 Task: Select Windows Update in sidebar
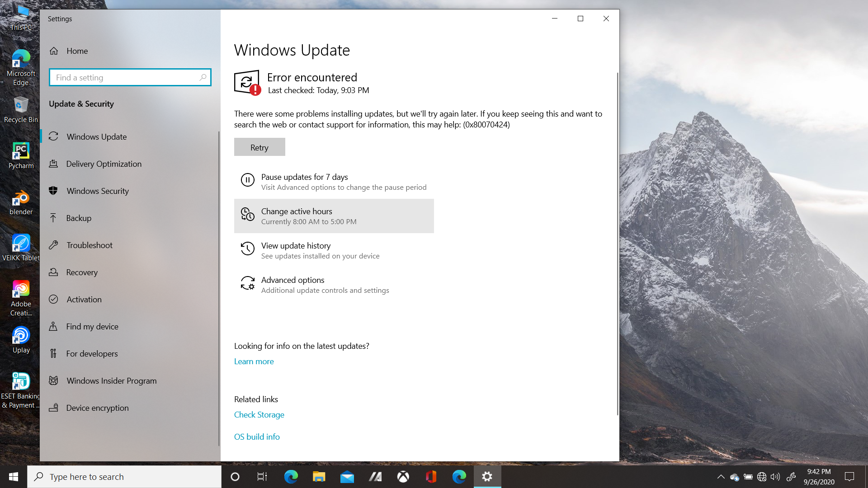[x=129, y=136]
